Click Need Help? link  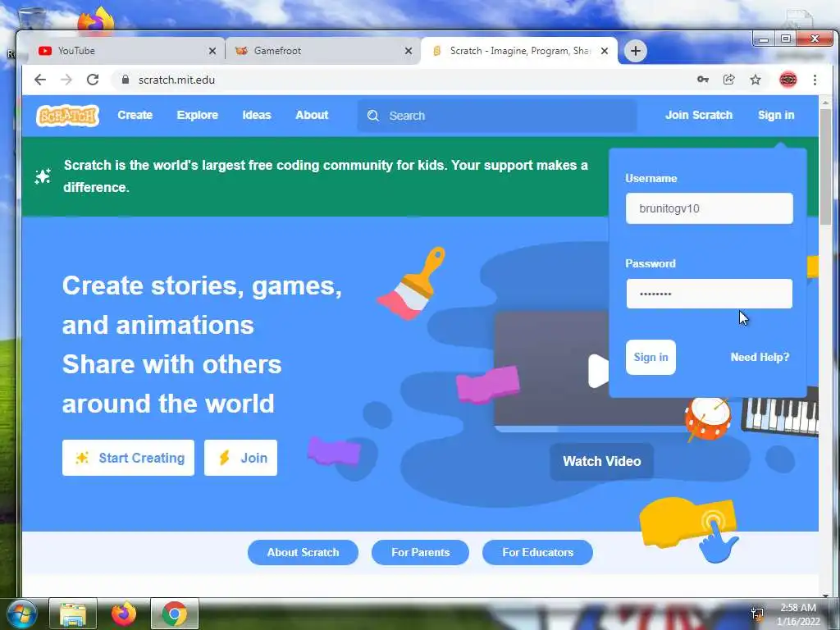[x=760, y=358]
